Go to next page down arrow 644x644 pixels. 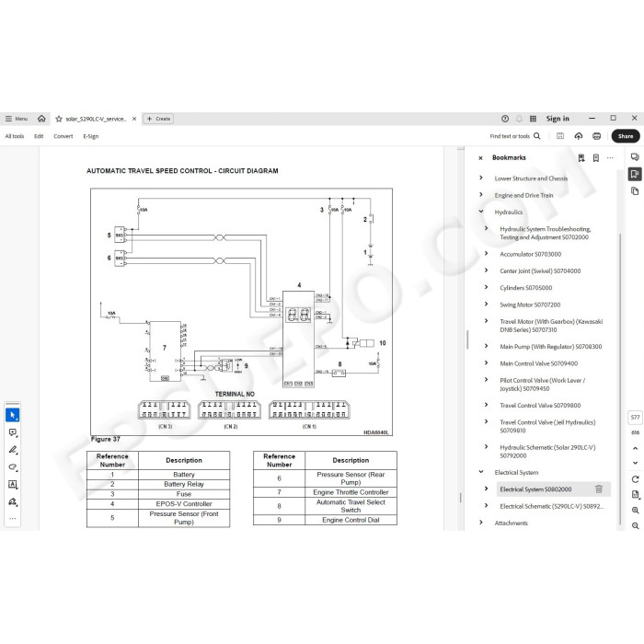pyautogui.click(x=635, y=463)
